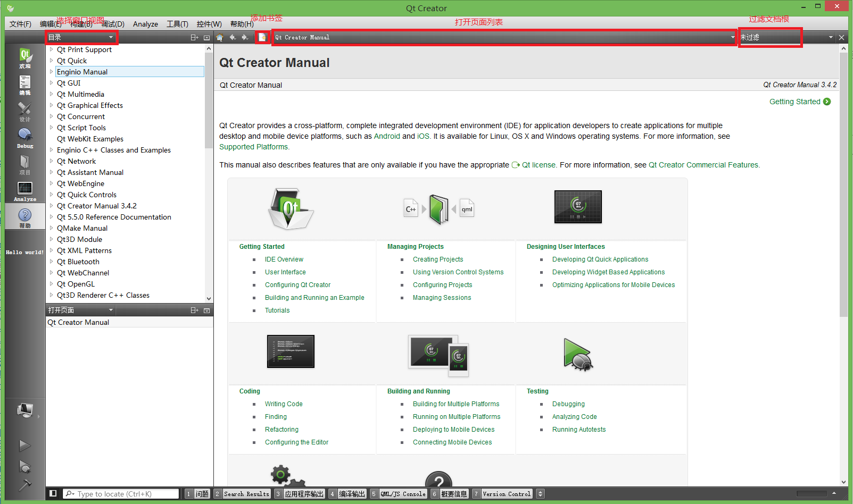Open the Design mode icon
Viewport: 853px width, 504px height.
pos(25,111)
